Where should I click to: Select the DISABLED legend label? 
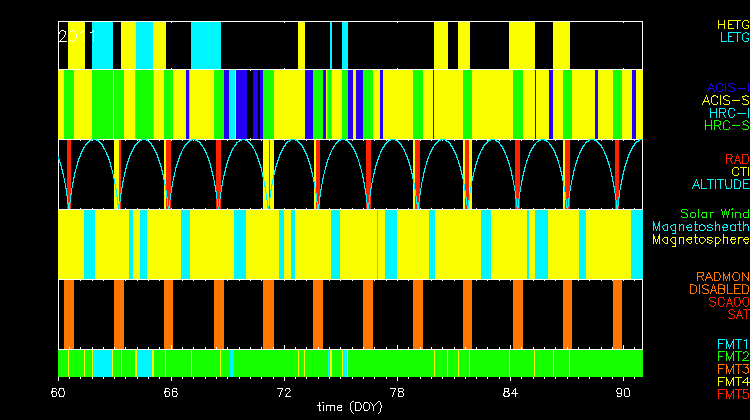click(718, 290)
